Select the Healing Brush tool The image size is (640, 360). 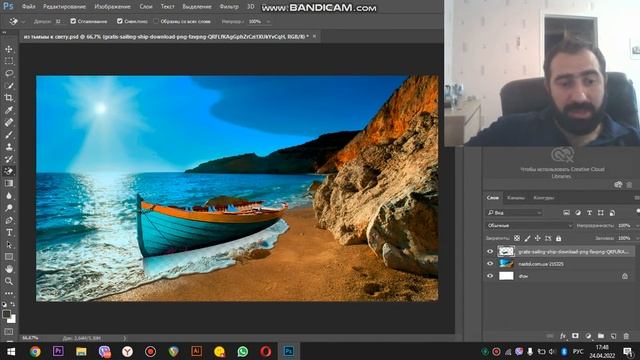click(9, 122)
